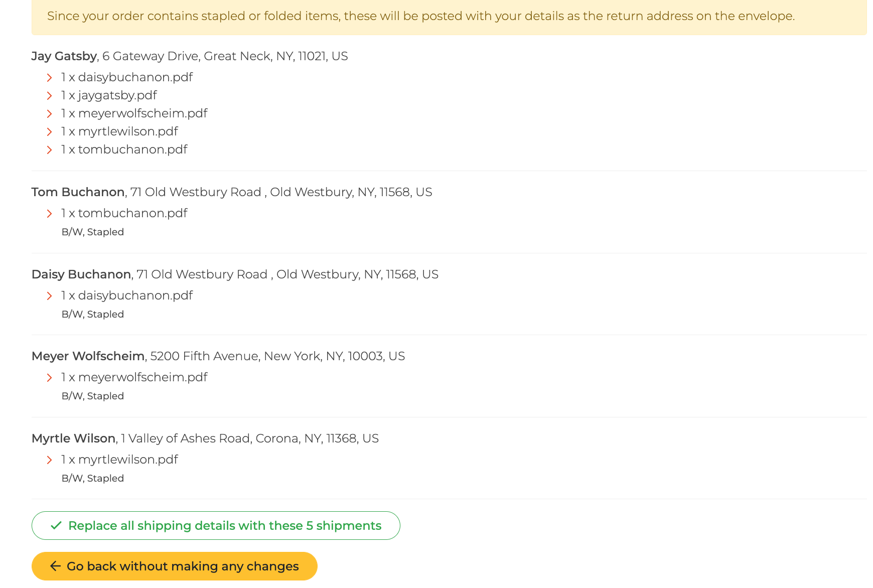The height and width of the screenshot is (588, 873).
Task: Click chevron beside jaygatsby.pdf
Action: [x=49, y=96]
